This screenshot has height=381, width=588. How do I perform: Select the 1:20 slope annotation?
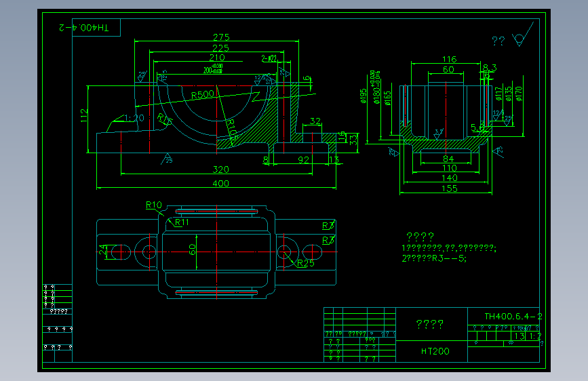coord(134,118)
